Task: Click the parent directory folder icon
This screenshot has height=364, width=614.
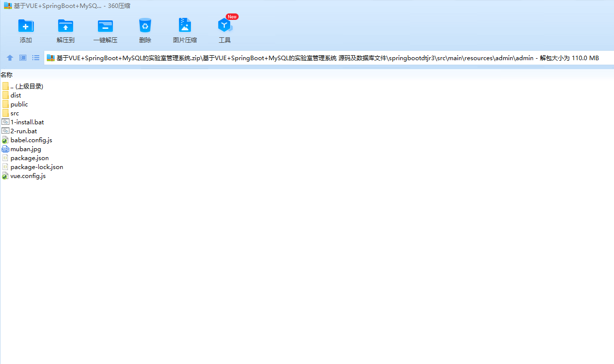Action: [5, 87]
